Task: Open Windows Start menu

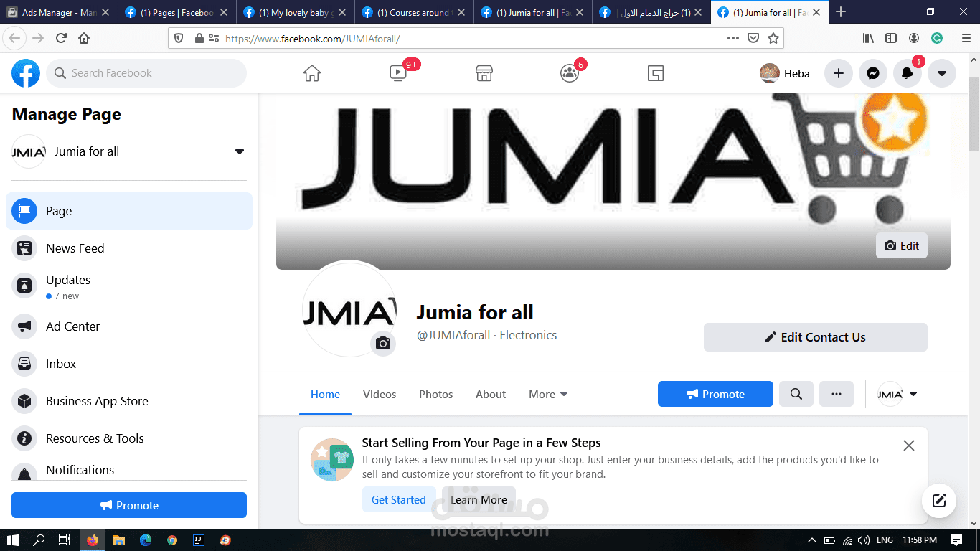Action: tap(12, 540)
